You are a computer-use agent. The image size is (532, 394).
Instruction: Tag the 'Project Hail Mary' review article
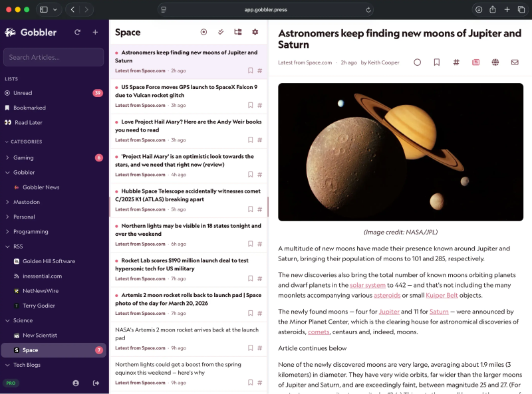tap(260, 175)
